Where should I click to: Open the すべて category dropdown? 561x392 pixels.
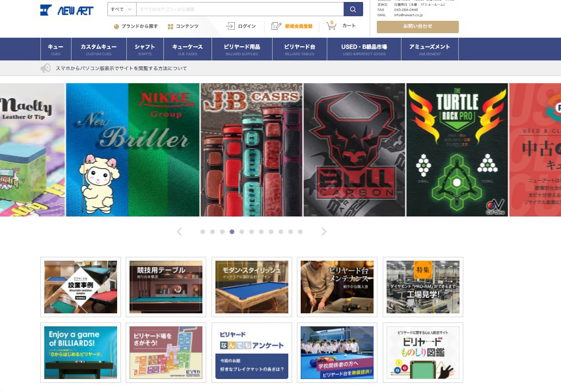click(122, 9)
